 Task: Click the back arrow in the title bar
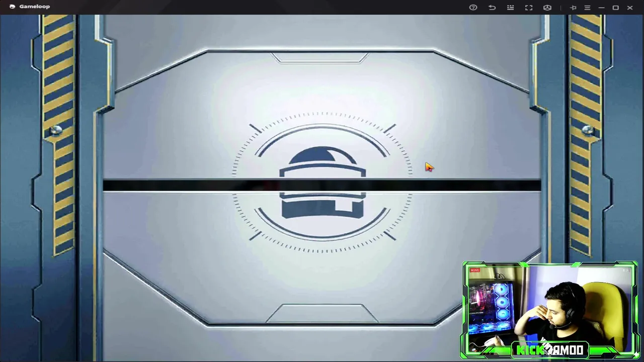(x=492, y=8)
